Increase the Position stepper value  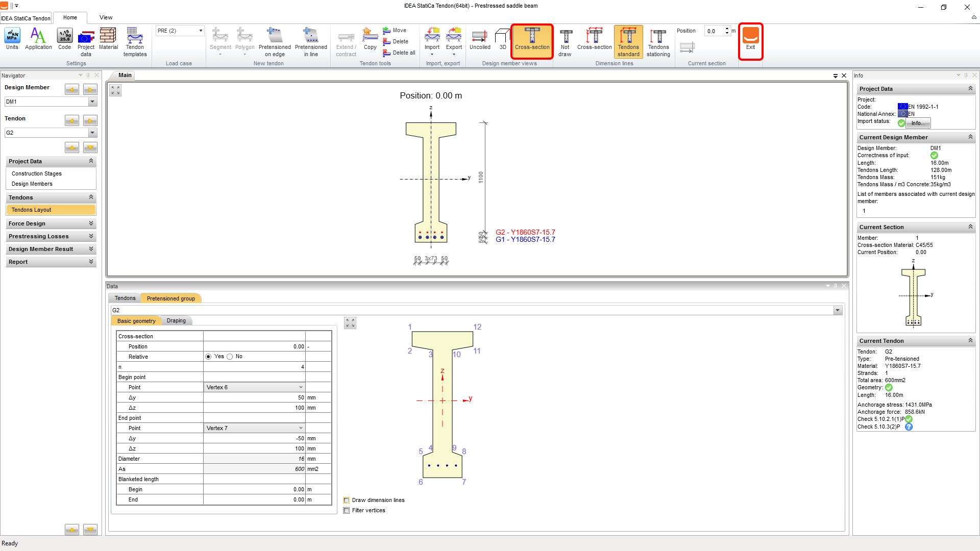tap(727, 29)
